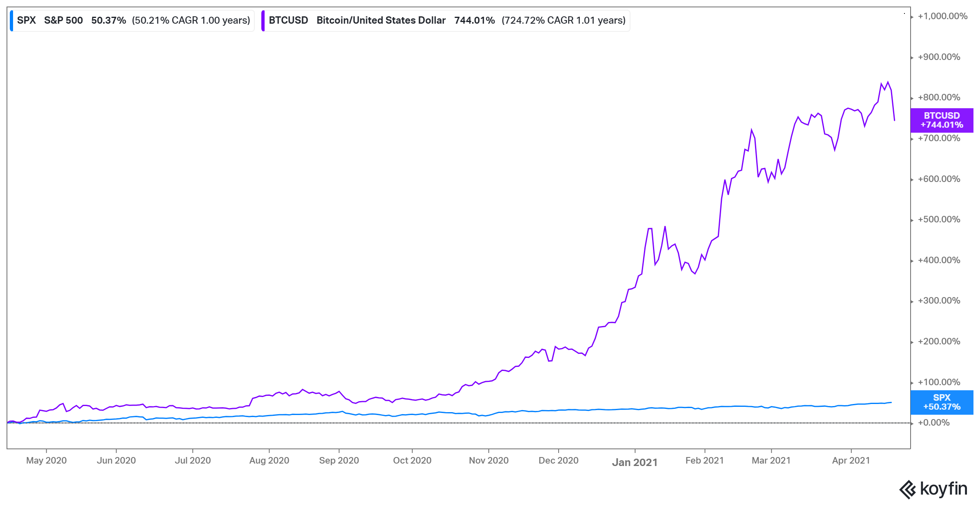Click the +900.00% axis label
Screen dimensions: 980x506
tap(939, 57)
